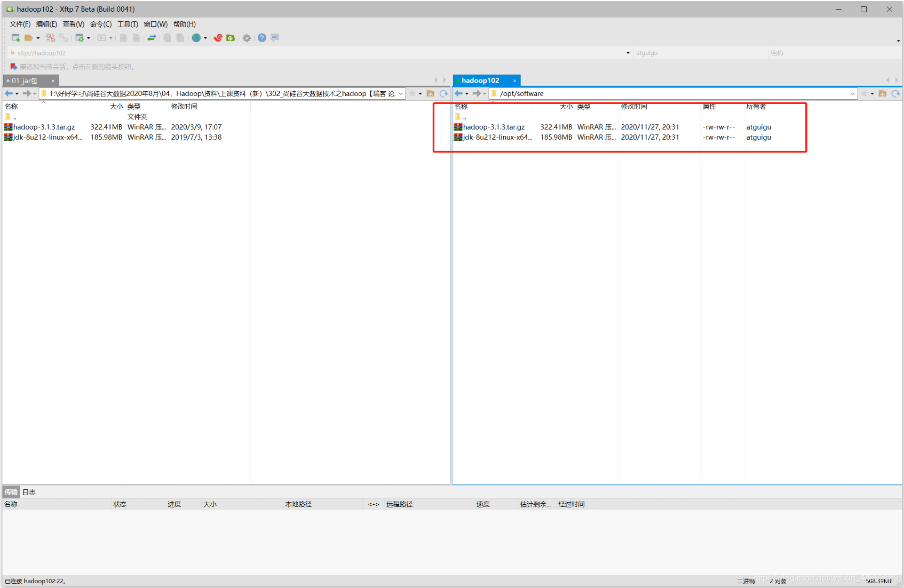Open Options via the gear icon

point(247,38)
